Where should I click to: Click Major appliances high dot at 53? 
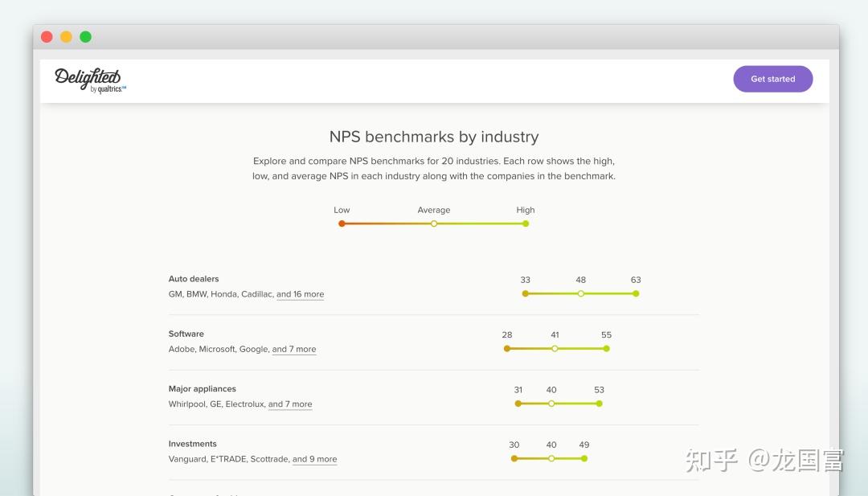coord(599,404)
